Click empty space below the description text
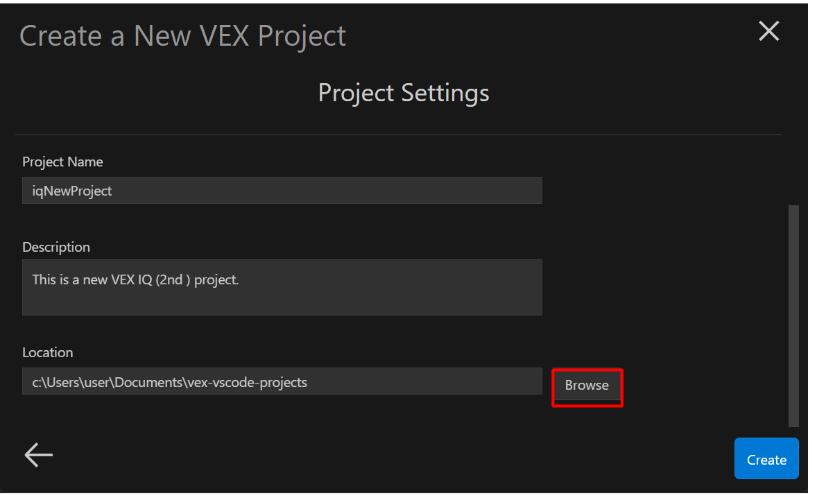This screenshot has height=496, width=813. point(282,302)
